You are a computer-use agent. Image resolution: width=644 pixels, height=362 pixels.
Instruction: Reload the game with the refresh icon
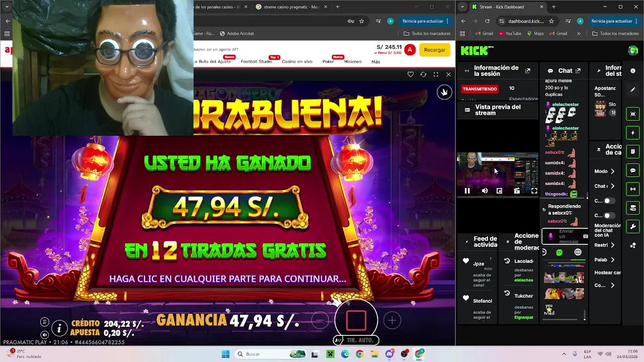(x=423, y=74)
